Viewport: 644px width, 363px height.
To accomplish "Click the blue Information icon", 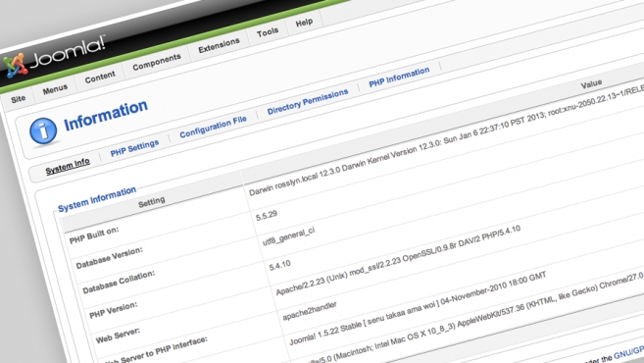I will coord(43,131).
